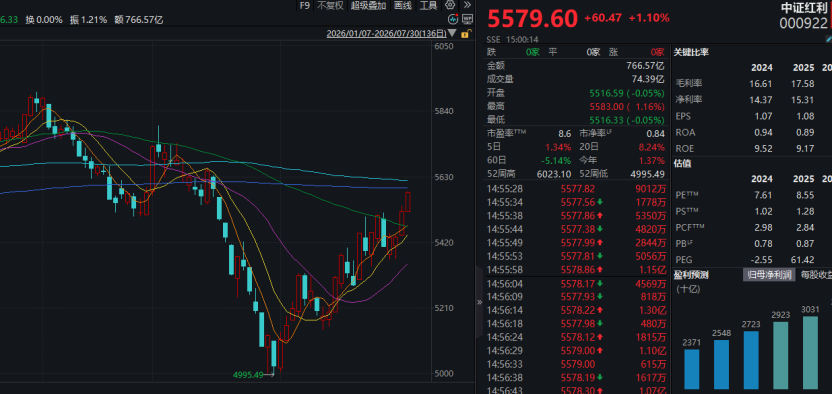832x394 pixels.
Task: Open date range dropdown triangle
Action: tap(452, 33)
